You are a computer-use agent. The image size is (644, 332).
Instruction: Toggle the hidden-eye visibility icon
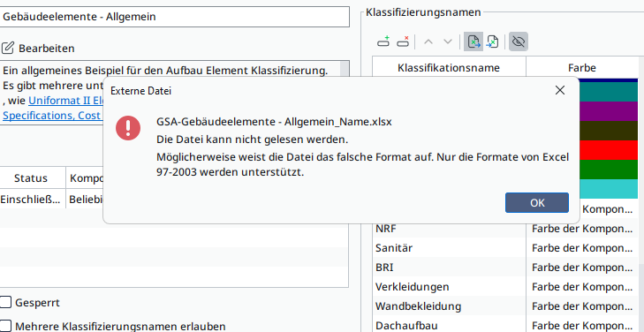click(x=519, y=41)
